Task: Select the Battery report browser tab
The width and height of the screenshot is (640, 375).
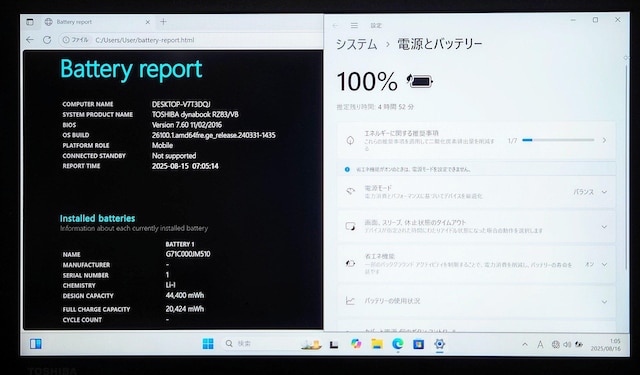Action: click(x=97, y=22)
